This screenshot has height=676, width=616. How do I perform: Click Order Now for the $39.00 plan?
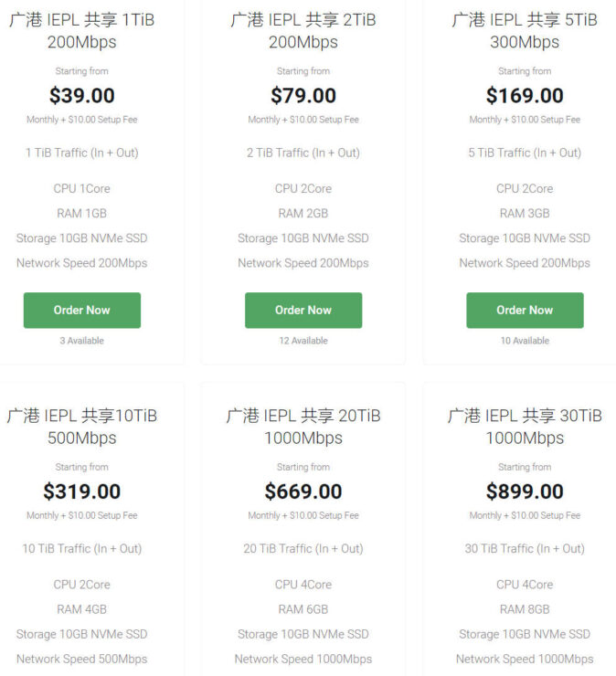(x=82, y=310)
